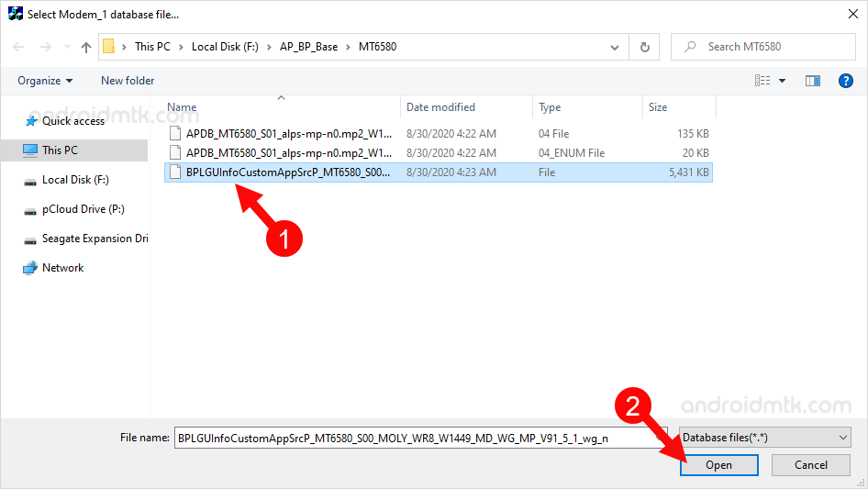Image resolution: width=868 pixels, height=489 pixels.
Task: Open the Organize menu
Action: (45, 81)
